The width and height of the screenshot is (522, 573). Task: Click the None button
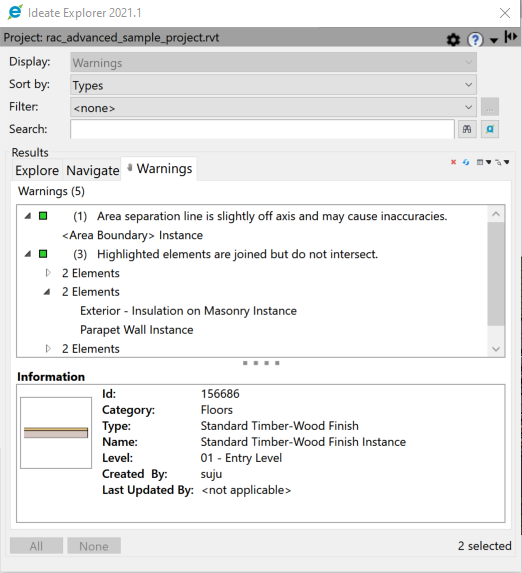pyautogui.click(x=94, y=546)
